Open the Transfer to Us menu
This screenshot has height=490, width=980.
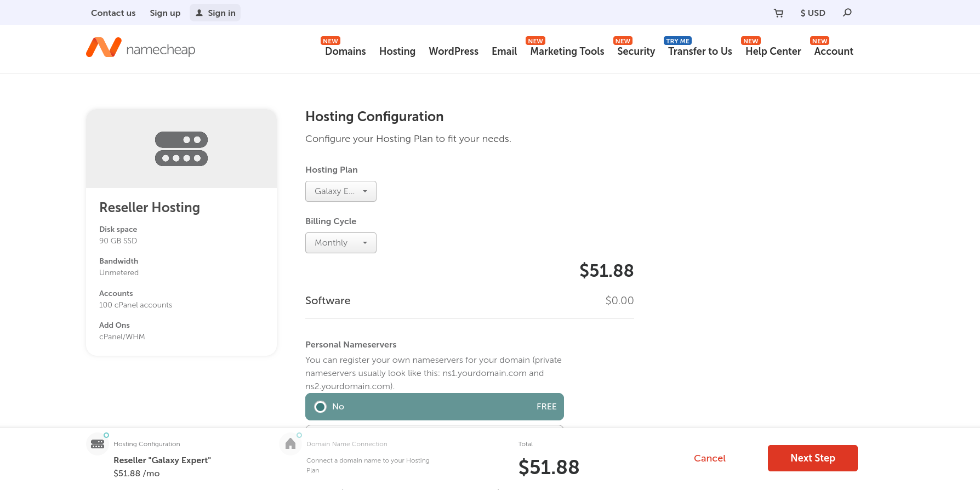pos(700,52)
